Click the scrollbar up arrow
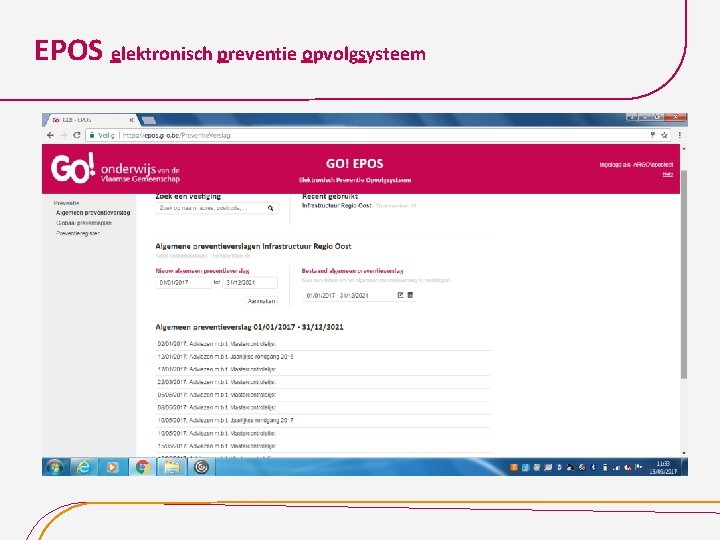Screen dimensions: 720x540 [x=684, y=149]
